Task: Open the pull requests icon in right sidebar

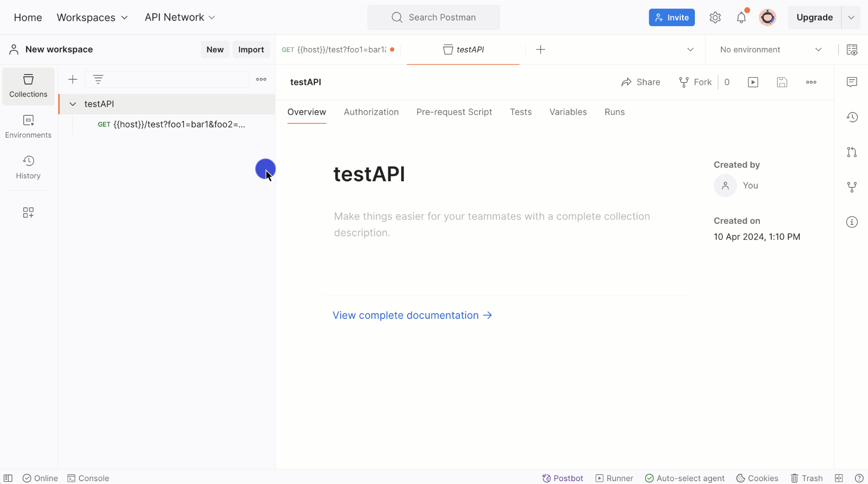Action: (851, 152)
